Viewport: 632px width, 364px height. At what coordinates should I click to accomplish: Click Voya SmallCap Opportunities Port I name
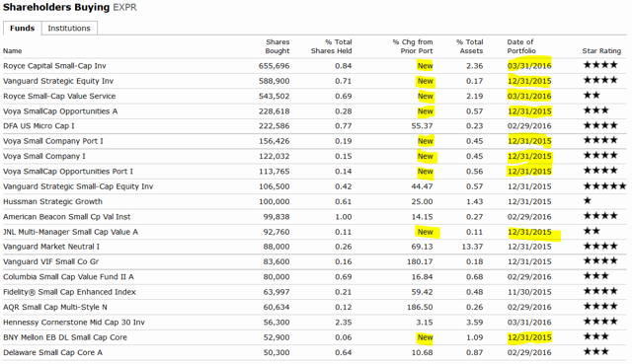(x=68, y=172)
